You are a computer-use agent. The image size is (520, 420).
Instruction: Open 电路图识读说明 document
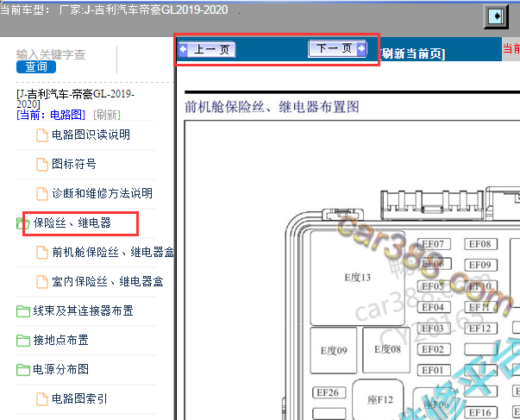coord(91,135)
